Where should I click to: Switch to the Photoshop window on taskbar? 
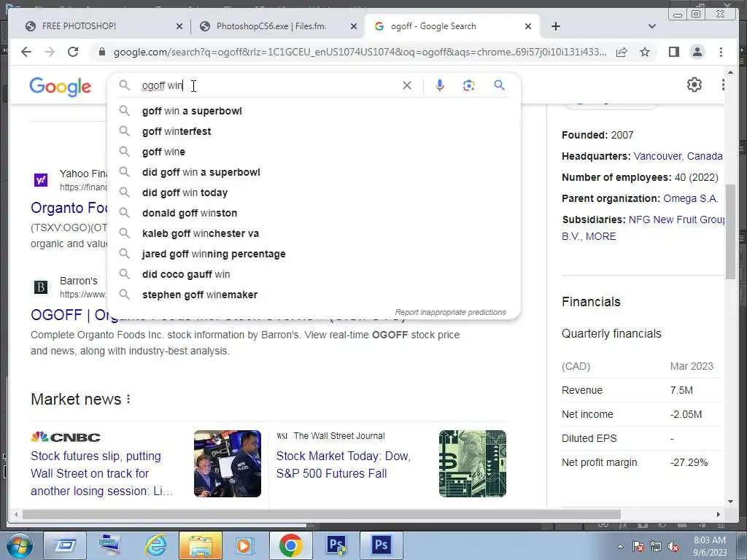pyautogui.click(x=382, y=545)
